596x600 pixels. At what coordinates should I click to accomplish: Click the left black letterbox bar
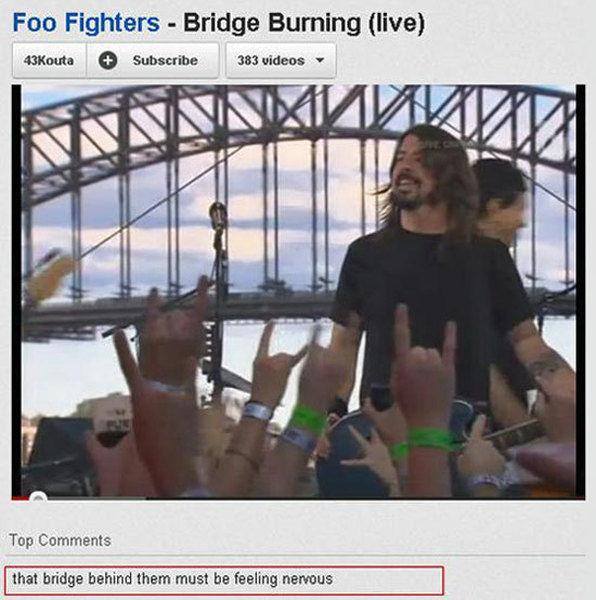(16, 291)
